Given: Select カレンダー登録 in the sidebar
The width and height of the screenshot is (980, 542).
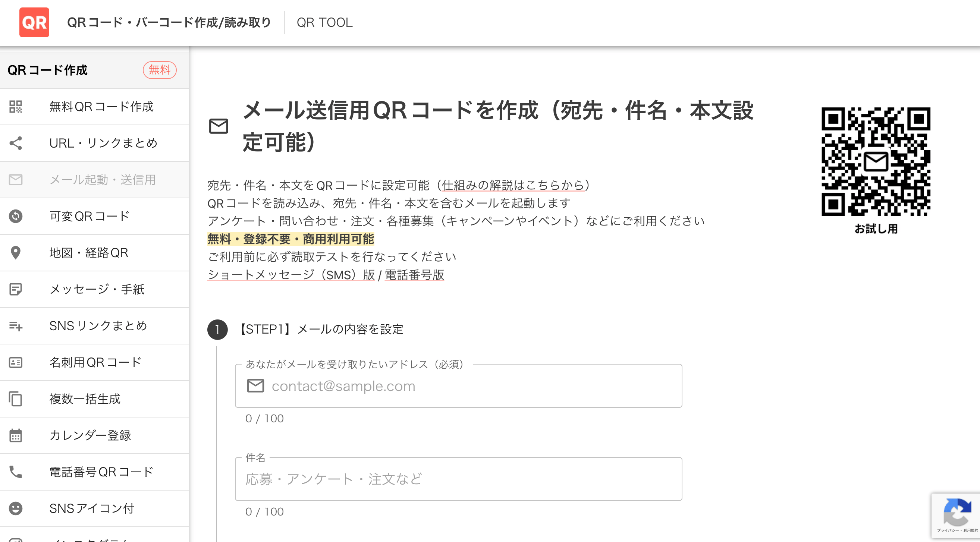Looking at the screenshot, I should click(x=90, y=435).
